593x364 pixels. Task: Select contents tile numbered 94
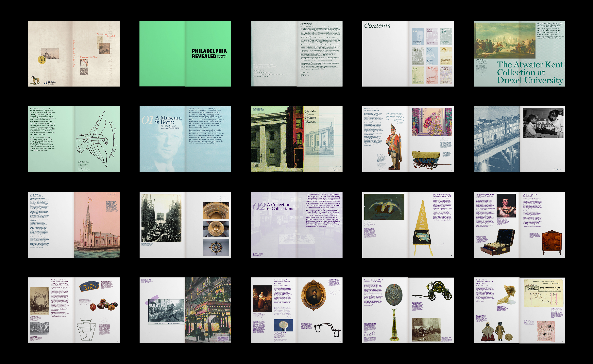(418, 75)
